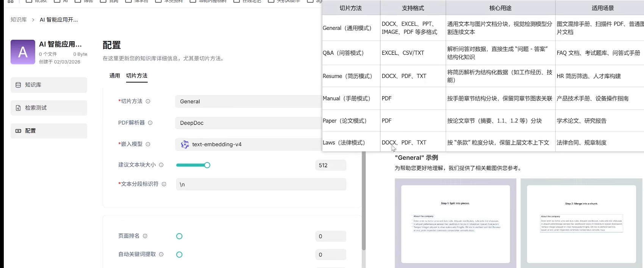This screenshot has width=644, height=268.
Task: Focus the 文本分段标识符 \n input field
Action: tap(261, 184)
